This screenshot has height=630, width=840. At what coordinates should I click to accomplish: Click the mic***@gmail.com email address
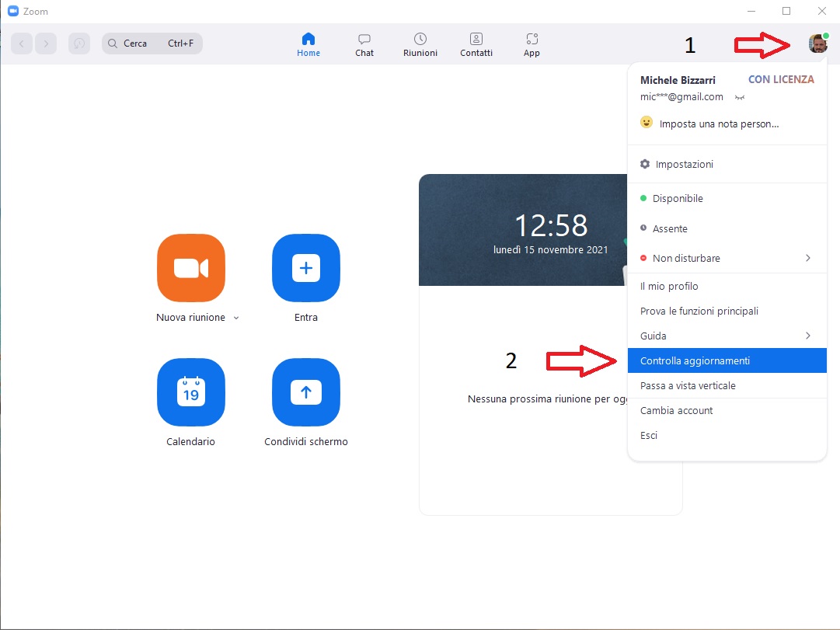(681, 97)
